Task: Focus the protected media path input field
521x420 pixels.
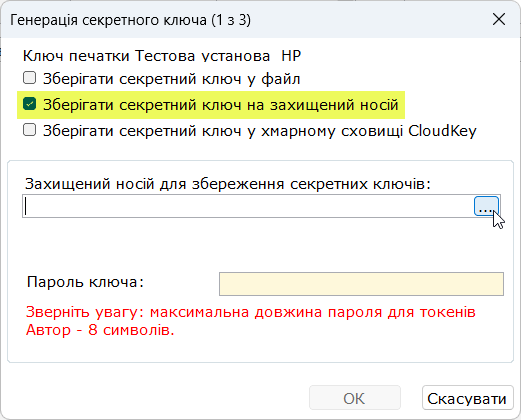Action: click(x=248, y=206)
